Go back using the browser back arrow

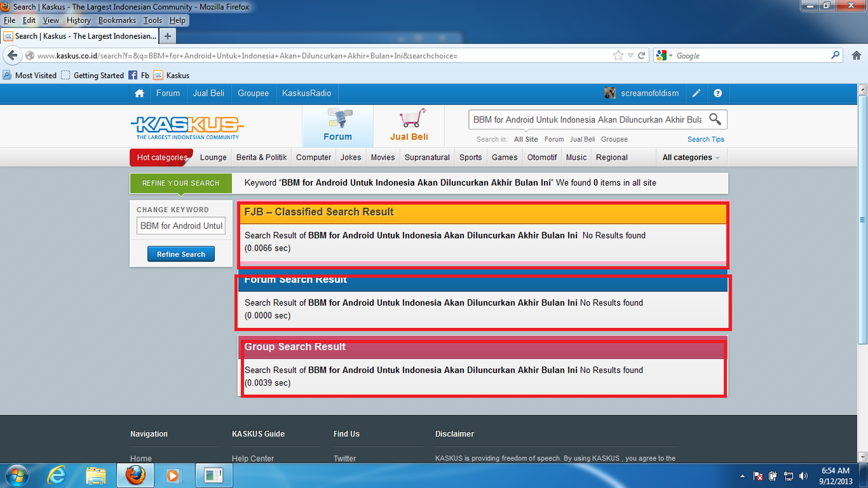[x=14, y=56]
